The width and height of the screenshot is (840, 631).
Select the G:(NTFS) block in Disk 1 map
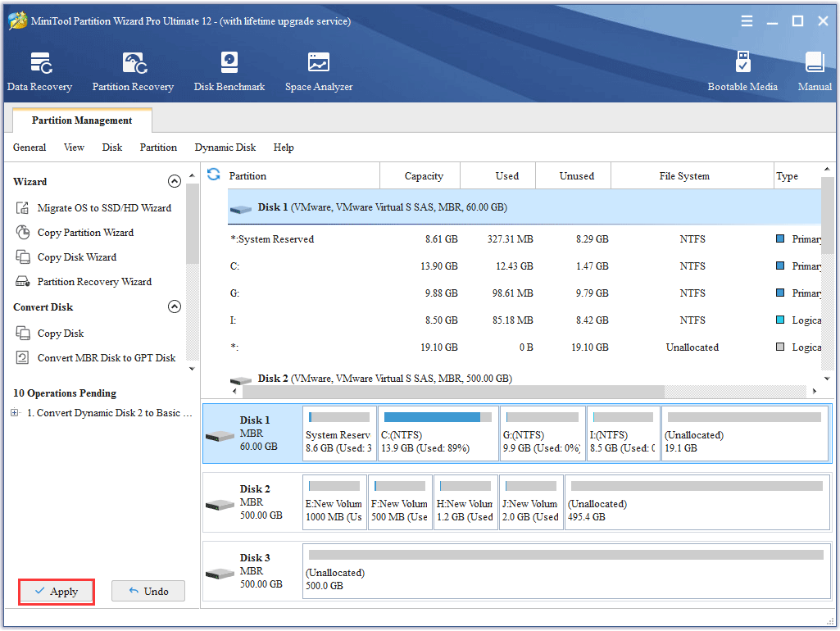pos(543,434)
